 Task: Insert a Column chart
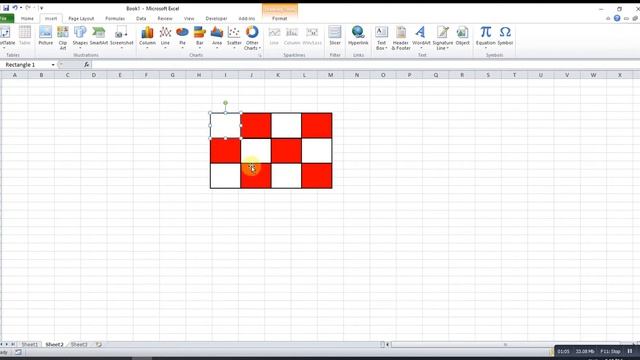(x=147, y=37)
